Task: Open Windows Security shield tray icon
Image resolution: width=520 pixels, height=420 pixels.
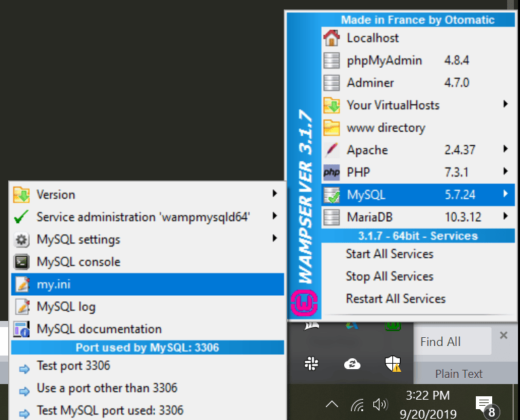Action: pyautogui.click(x=392, y=364)
